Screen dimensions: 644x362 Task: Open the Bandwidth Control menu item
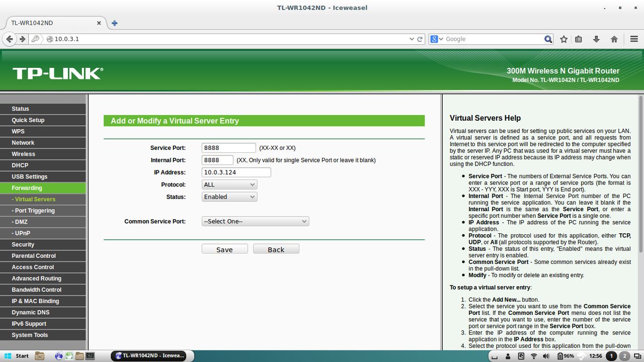click(43, 290)
